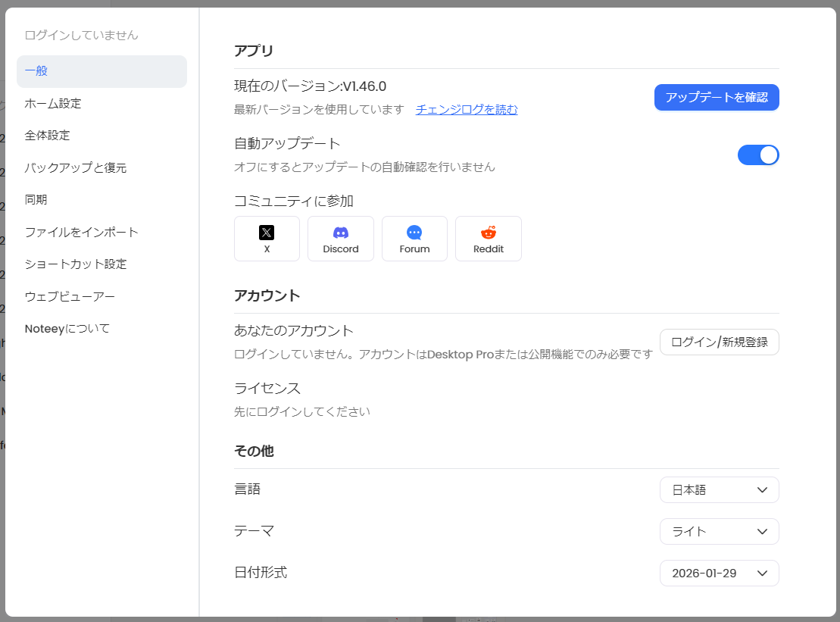This screenshot has height=622, width=840.
Task: Open the Forum community link
Action: 414,239
